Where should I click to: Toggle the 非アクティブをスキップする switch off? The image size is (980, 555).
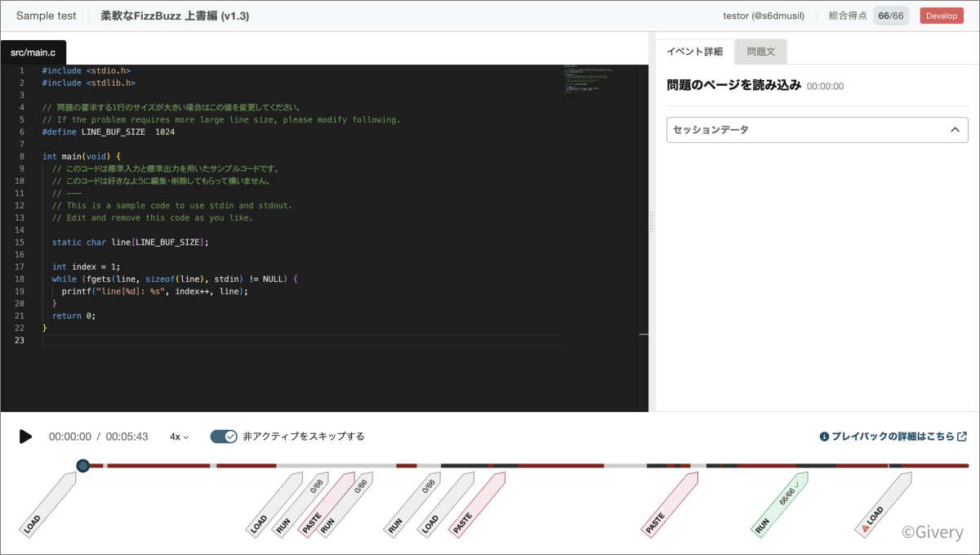click(x=222, y=436)
